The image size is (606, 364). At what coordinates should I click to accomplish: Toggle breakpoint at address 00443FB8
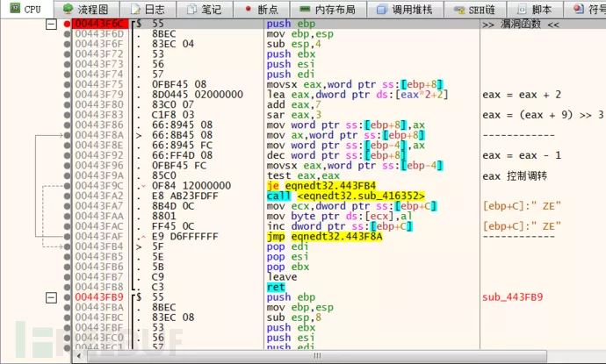coord(68,287)
